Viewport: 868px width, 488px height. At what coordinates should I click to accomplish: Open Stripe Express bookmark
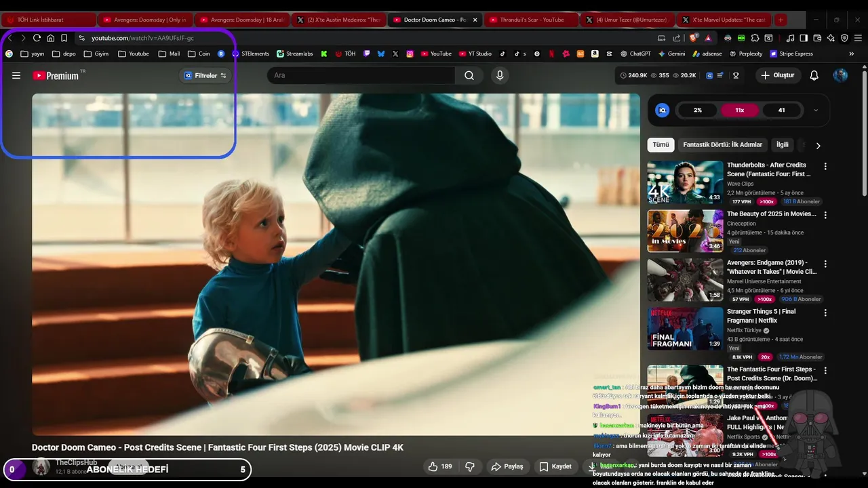point(791,54)
